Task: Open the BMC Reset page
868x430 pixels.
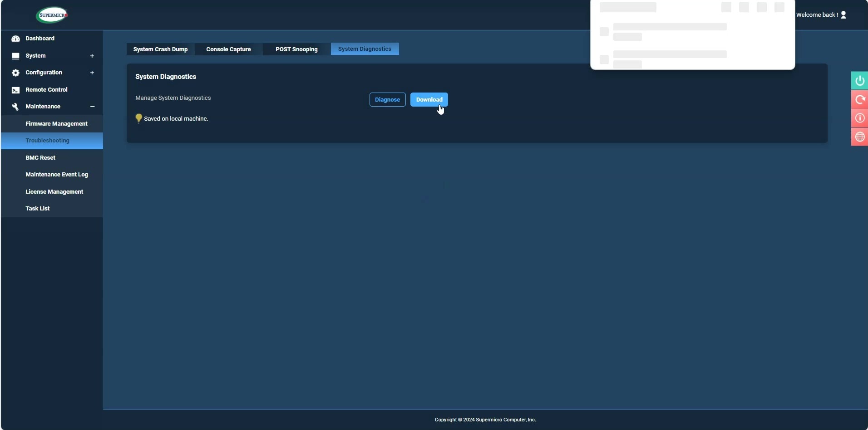Action: pos(40,157)
